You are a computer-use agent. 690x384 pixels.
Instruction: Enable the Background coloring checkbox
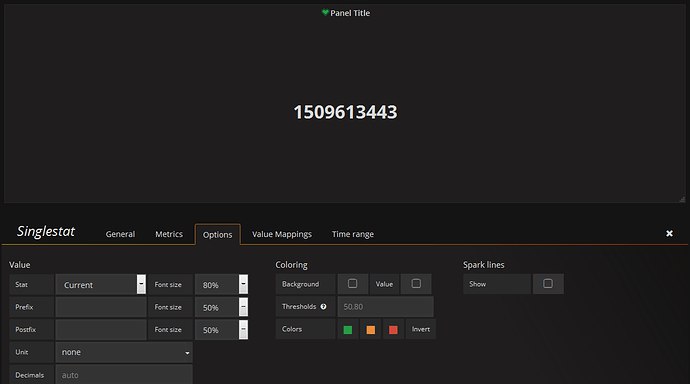[352, 284]
